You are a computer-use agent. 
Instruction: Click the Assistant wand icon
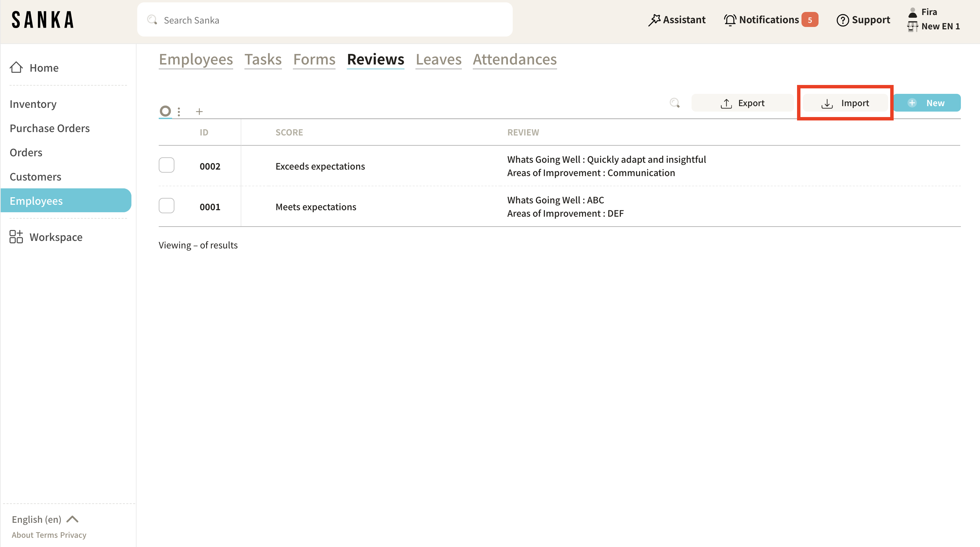click(x=654, y=20)
